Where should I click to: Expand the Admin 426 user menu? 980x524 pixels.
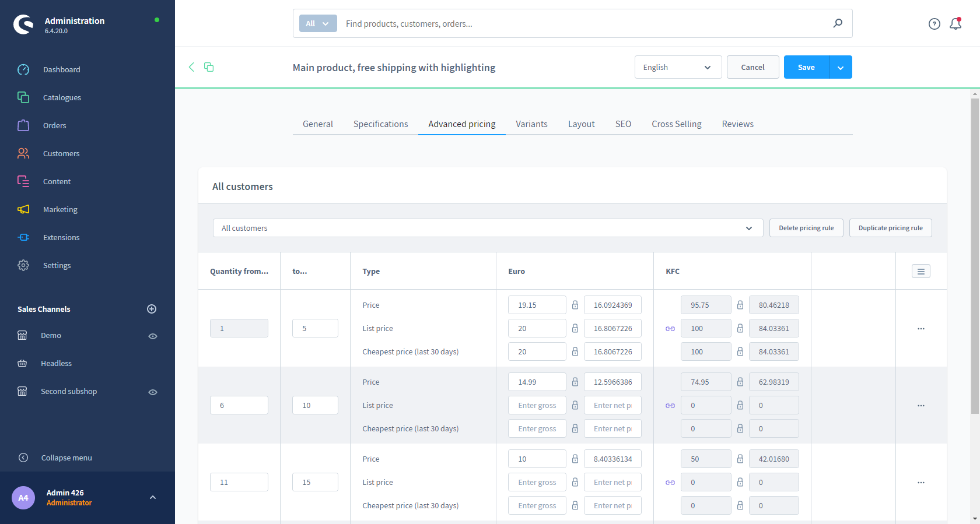[153, 497]
